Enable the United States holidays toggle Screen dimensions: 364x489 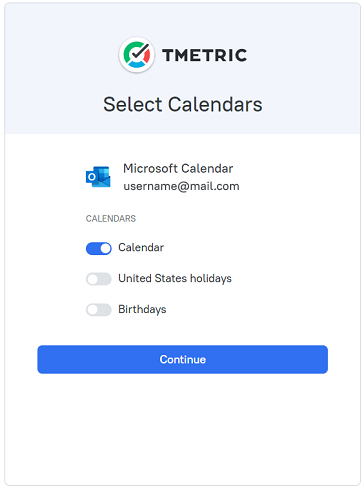point(99,279)
